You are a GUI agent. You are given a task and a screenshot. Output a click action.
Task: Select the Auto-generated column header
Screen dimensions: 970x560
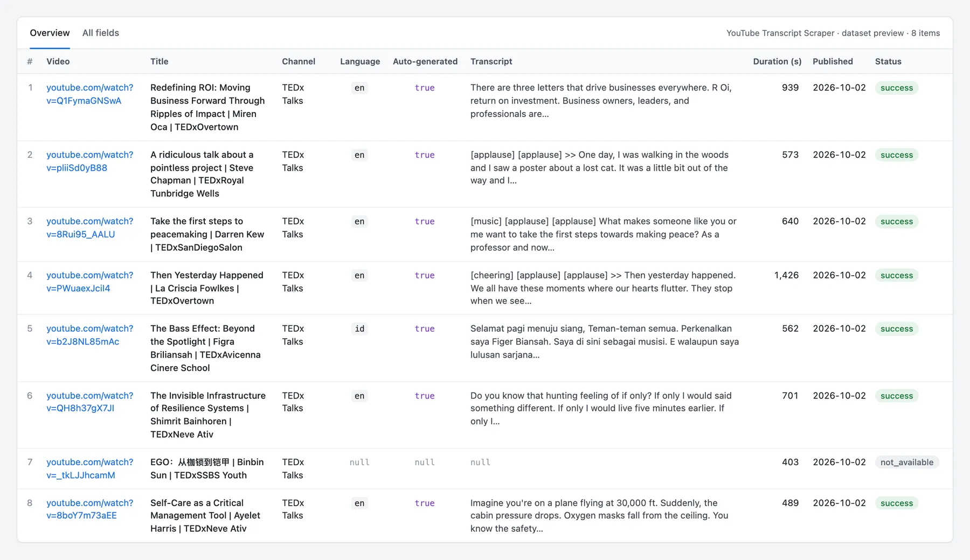click(x=425, y=61)
